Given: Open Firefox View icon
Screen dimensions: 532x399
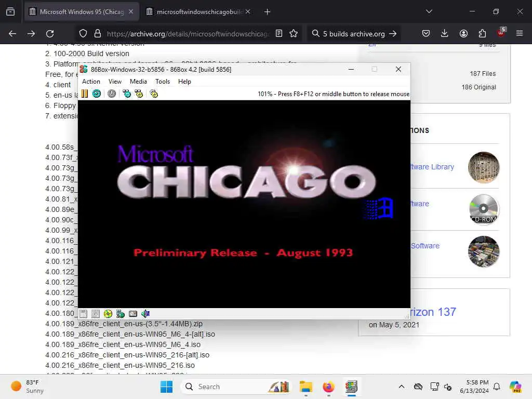Looking at the screenshot, I should click(x=10, y=12).
